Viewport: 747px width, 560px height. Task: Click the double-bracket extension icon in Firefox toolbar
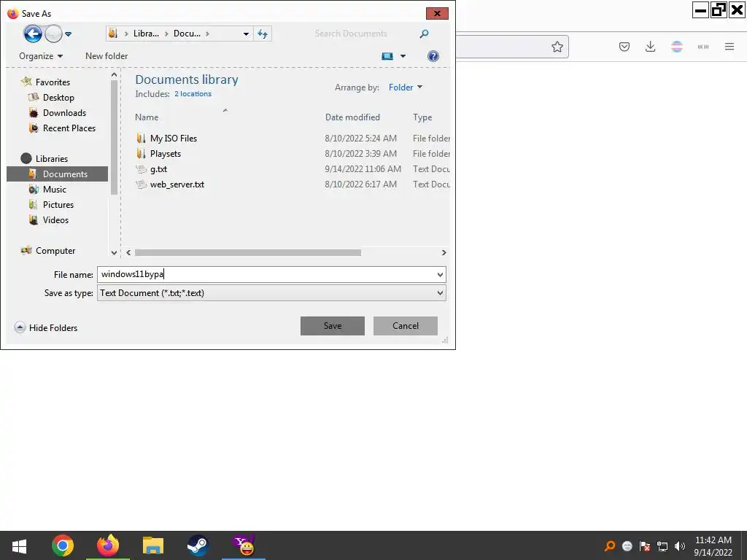click(703, 47)
